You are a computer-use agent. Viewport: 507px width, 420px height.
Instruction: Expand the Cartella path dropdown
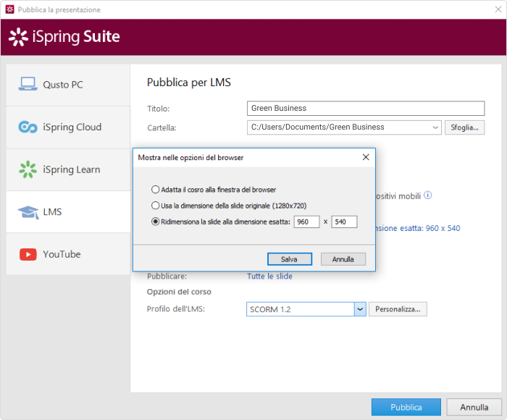click(x=435, y=127)
